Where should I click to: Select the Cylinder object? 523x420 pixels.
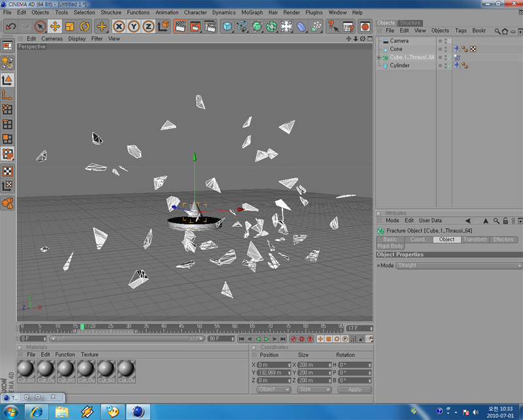tap(399, 65)
